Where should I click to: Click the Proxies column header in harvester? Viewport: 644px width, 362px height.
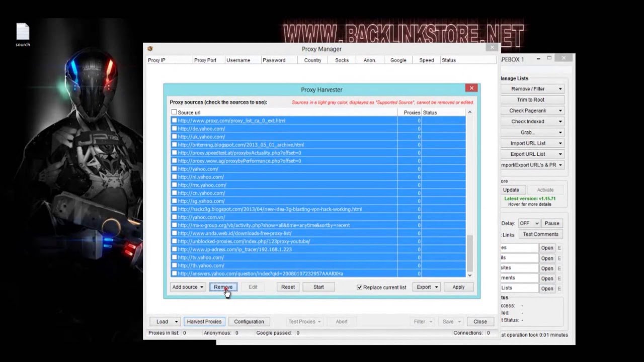[x=410, y=113]
